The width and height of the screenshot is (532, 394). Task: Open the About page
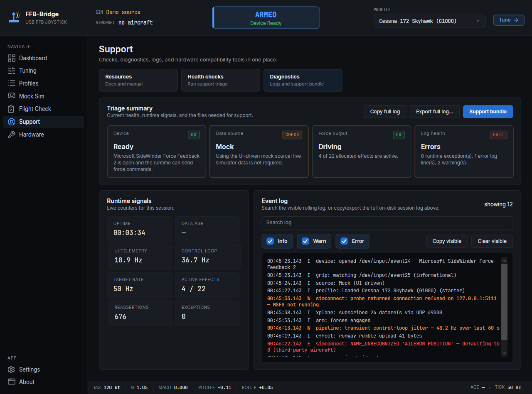[44, 382]
